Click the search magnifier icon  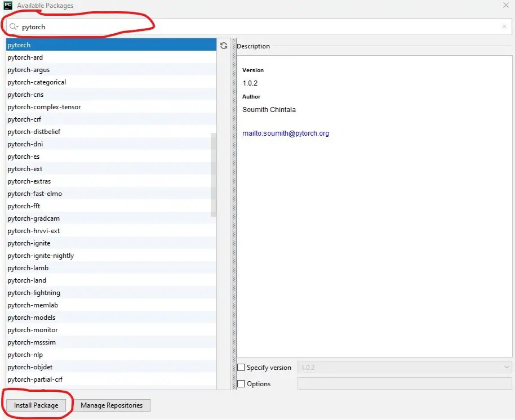[14, 26]
